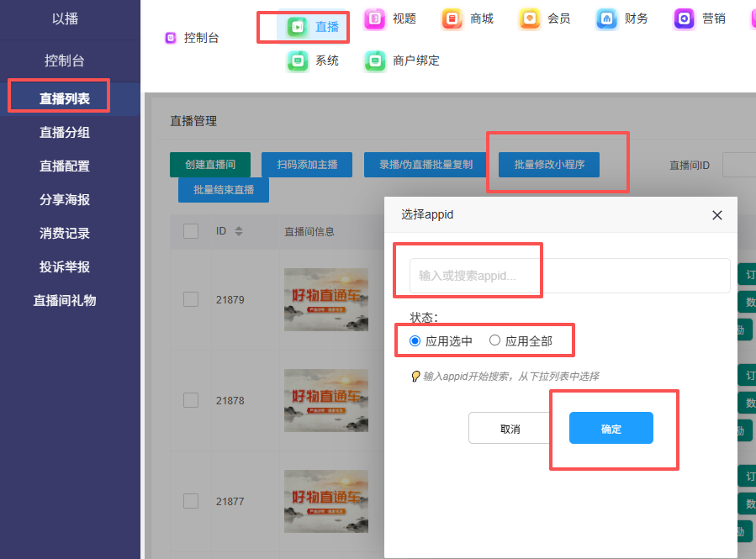The width and height of the screenshot is (756, 559).
Task: Tick the select-all checkbox in table header
Action: (x=191, y=231)
